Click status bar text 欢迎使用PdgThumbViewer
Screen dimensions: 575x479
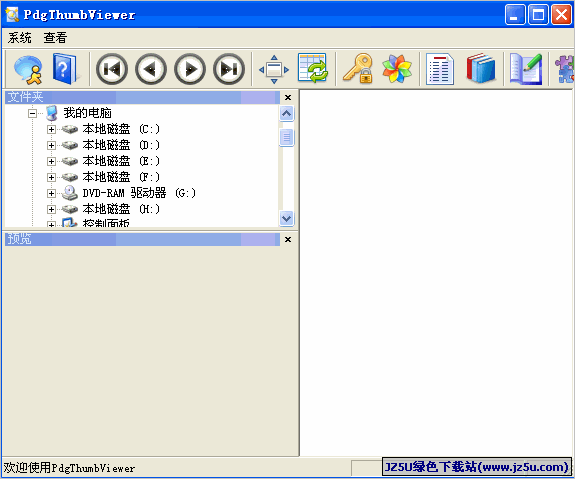(69, 468)
